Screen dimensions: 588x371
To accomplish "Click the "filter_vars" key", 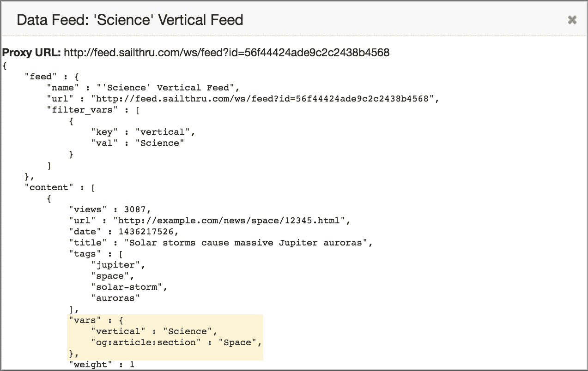I will point(86,110).
